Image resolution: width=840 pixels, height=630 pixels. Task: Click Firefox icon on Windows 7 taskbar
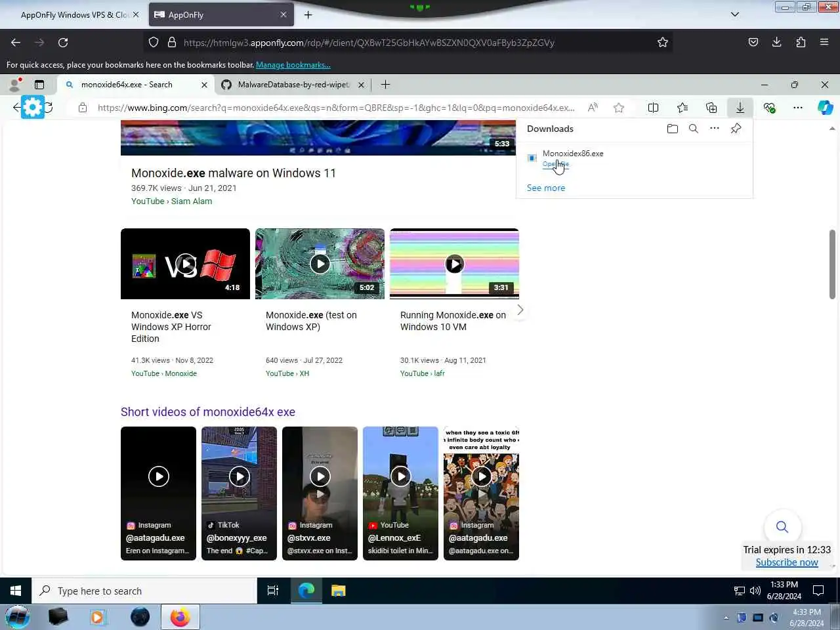(x=180, y=617)
